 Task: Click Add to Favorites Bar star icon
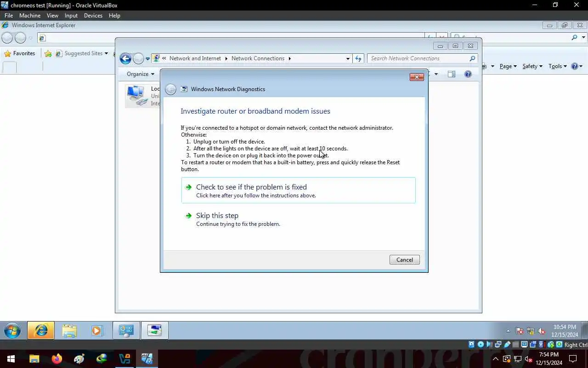(48, 54)
